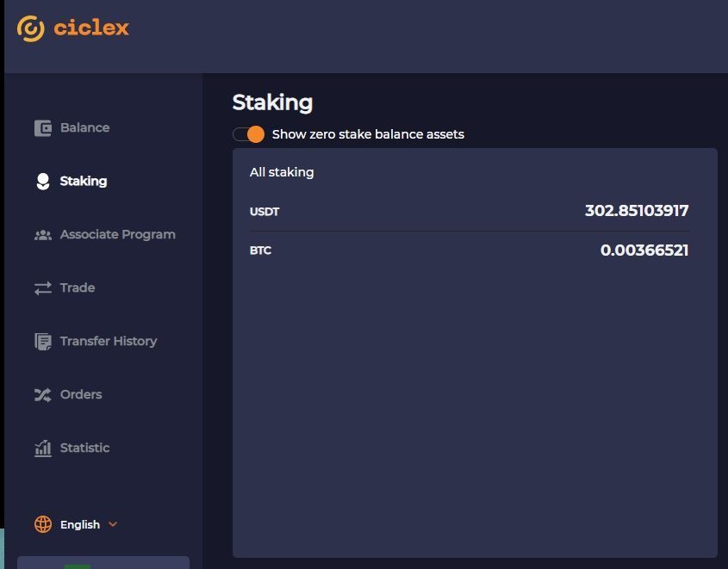Click the Statistic chart icon

(x=42, y=448)
